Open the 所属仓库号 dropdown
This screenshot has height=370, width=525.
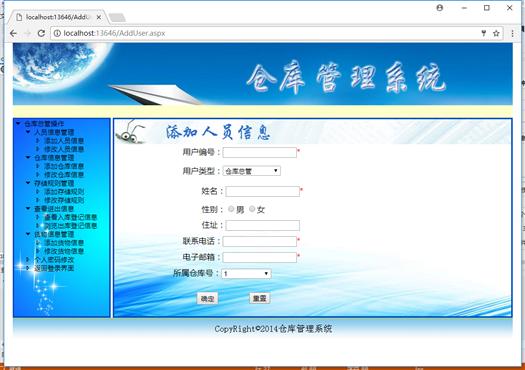pyautogui.click(x=246, y=274)
